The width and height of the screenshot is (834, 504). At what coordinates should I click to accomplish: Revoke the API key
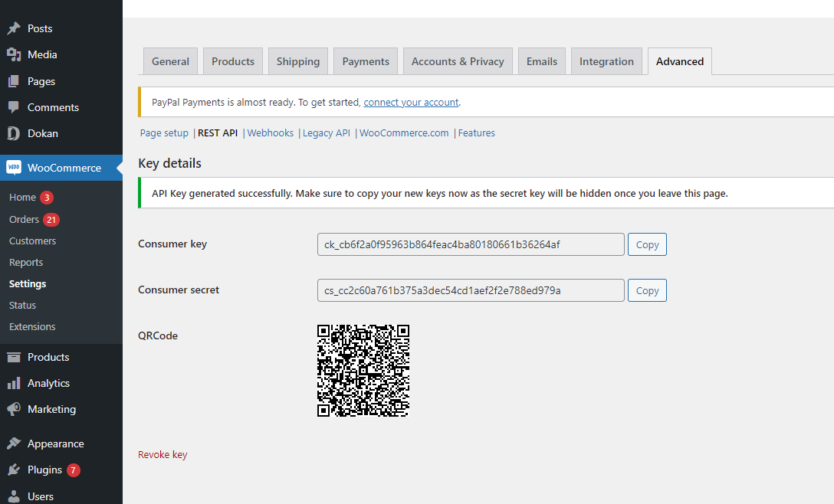pos(163,454)
